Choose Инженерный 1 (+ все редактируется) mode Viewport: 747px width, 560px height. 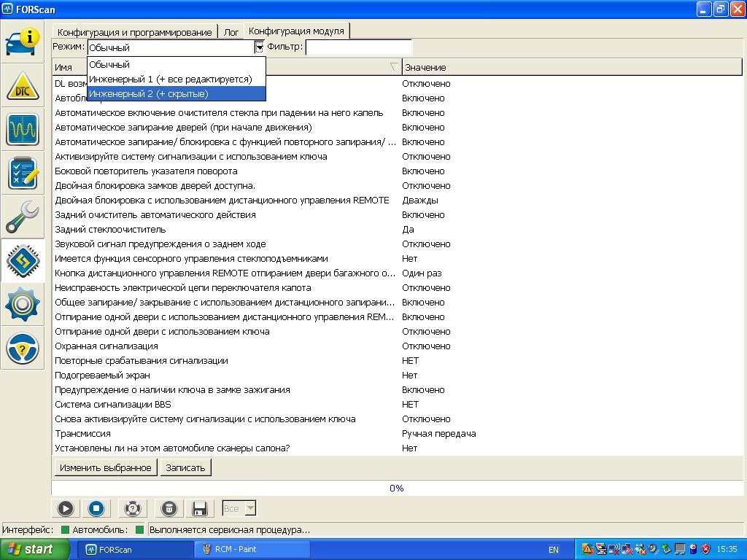pyautogui.click(x=177, y=79)
